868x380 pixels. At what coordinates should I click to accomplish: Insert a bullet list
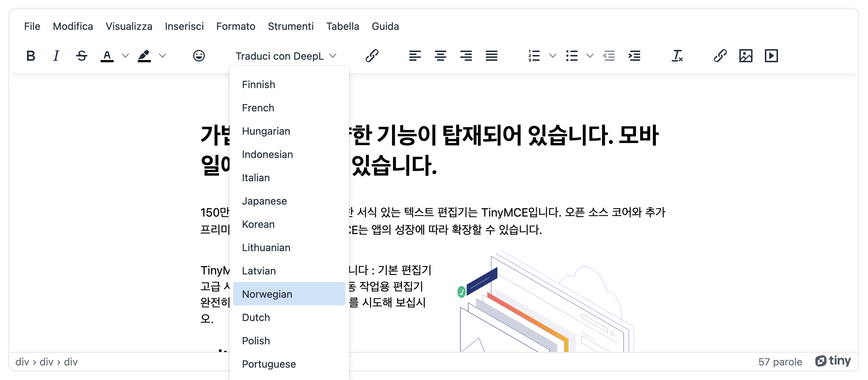pyautogui.click(x=572, y=56)
